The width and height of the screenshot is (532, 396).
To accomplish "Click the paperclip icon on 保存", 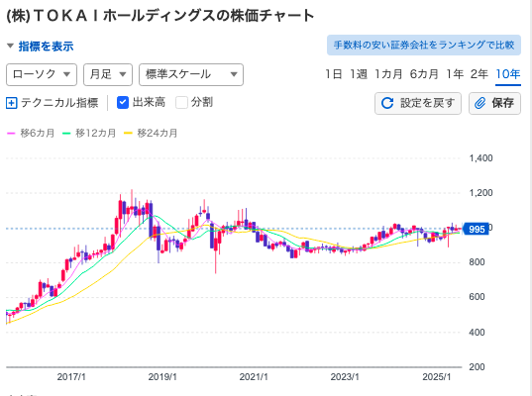I will [479, 103].
